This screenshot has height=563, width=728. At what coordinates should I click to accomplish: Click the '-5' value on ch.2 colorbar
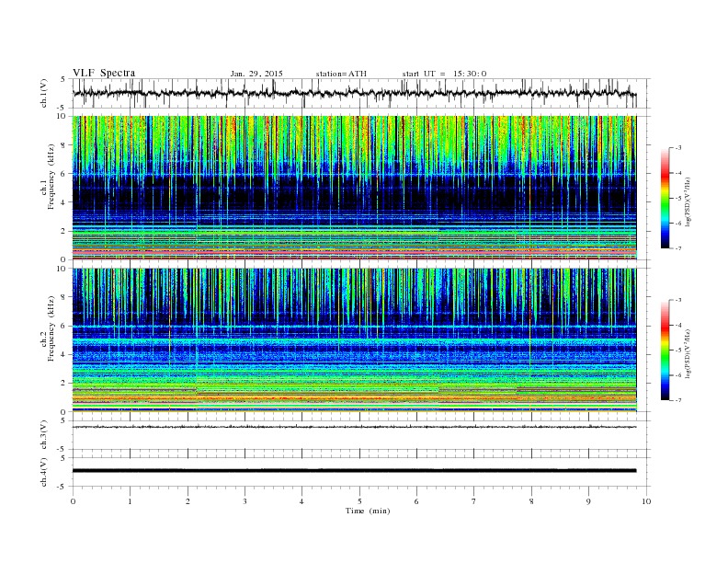click(x=678, y=350)
